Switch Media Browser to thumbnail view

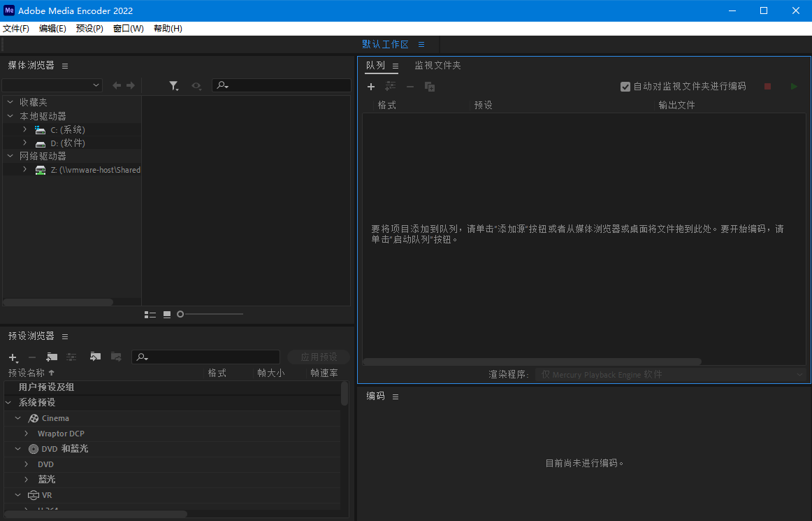point(166,314)
